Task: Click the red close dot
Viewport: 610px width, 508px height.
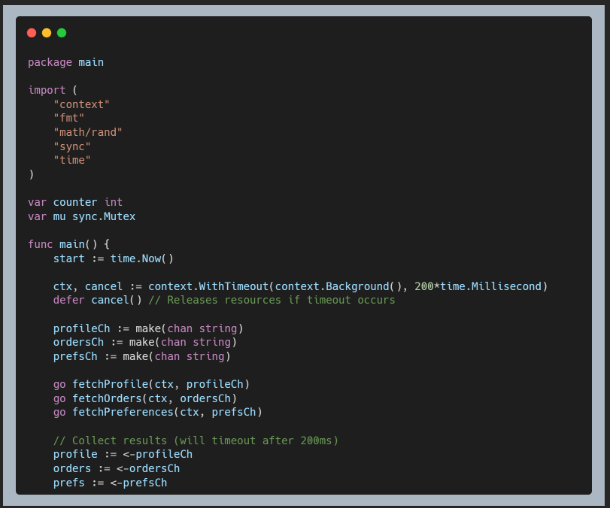Action: (x=31, y=33)
